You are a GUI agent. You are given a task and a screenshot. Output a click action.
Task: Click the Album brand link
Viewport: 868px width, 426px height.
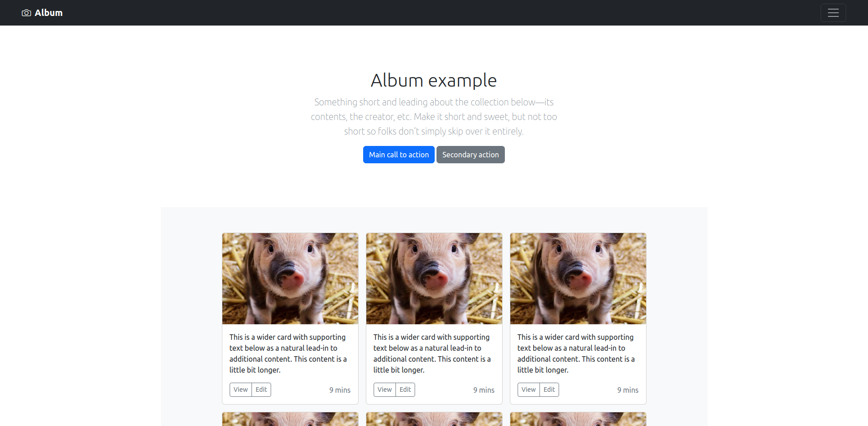(42, 13)
